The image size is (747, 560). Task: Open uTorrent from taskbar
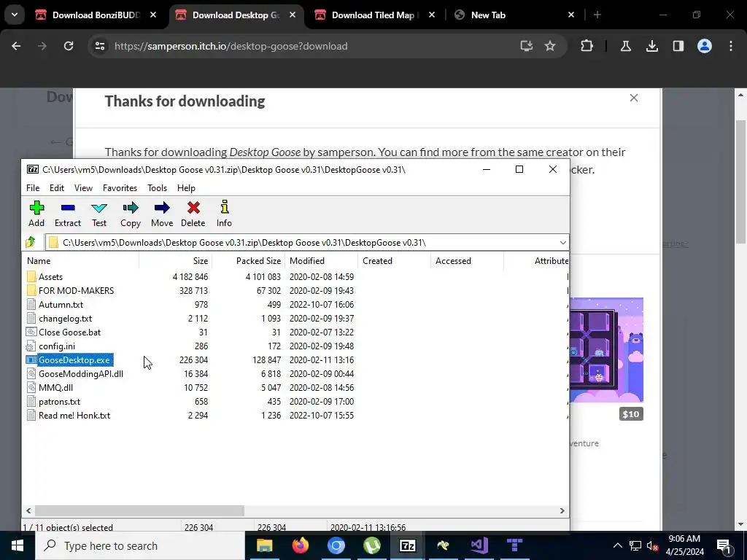pos(371,545)
